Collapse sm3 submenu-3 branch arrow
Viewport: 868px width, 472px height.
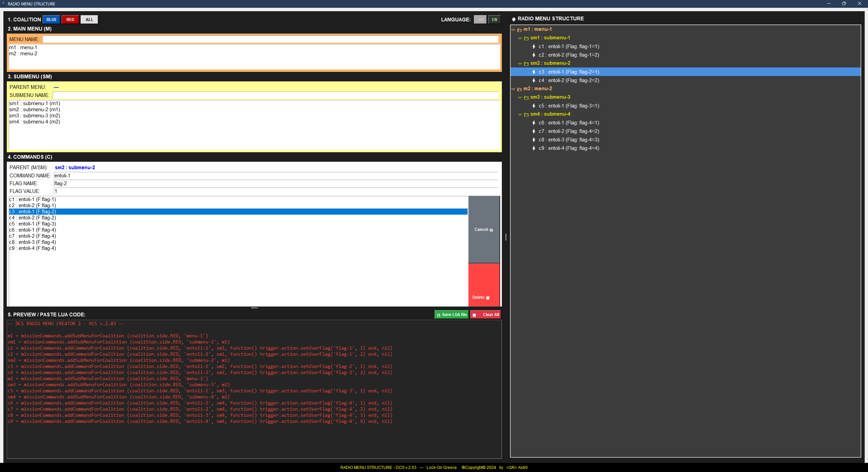pos(520,98)
